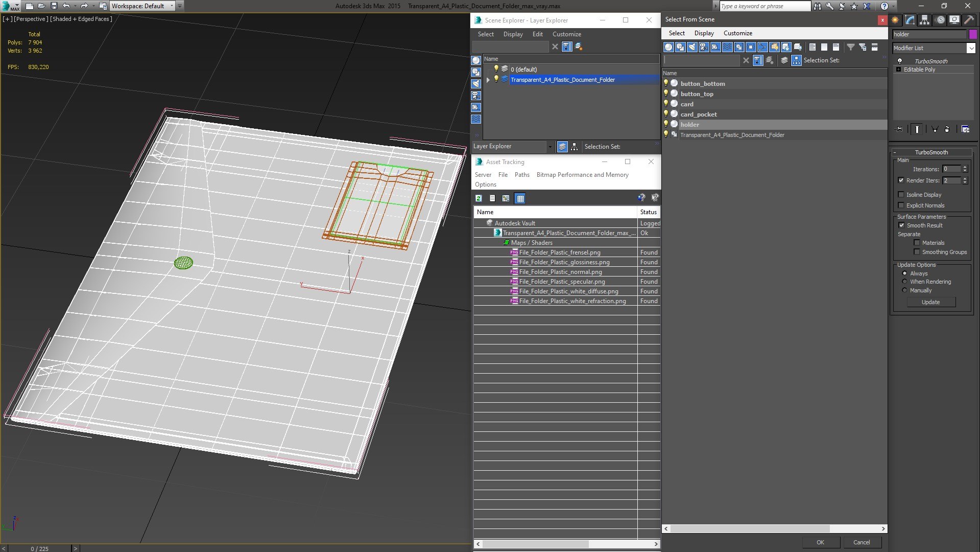Open the Hierarchy command panel tab
The height and width of the screenshot is (552, 980).
(924, 20)
